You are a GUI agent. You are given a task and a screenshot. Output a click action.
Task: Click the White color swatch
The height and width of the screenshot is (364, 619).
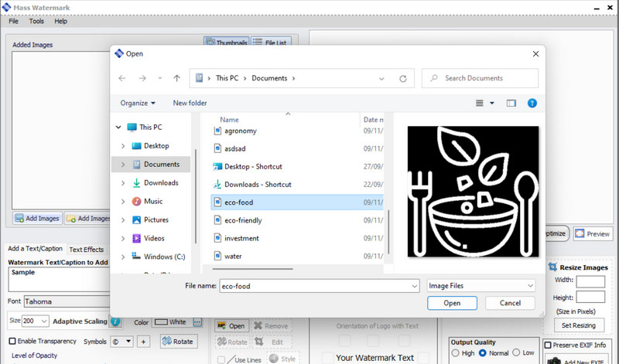(171, 321)
